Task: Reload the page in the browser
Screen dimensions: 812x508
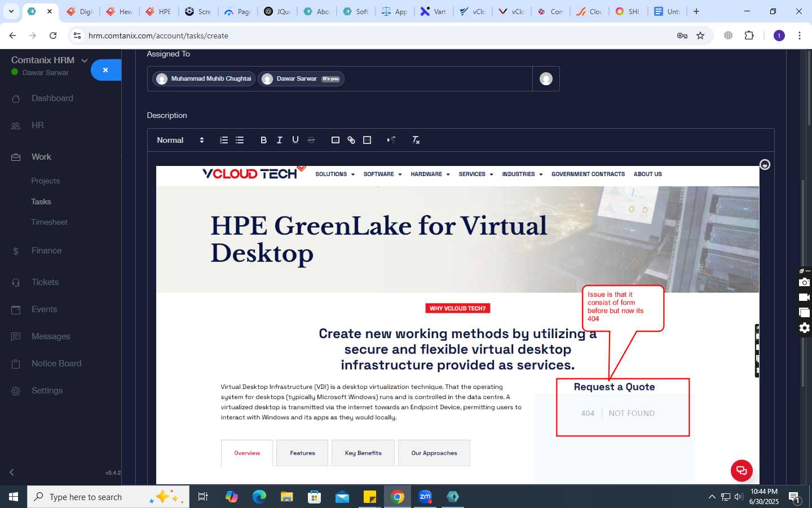Action: coord(53,36)
